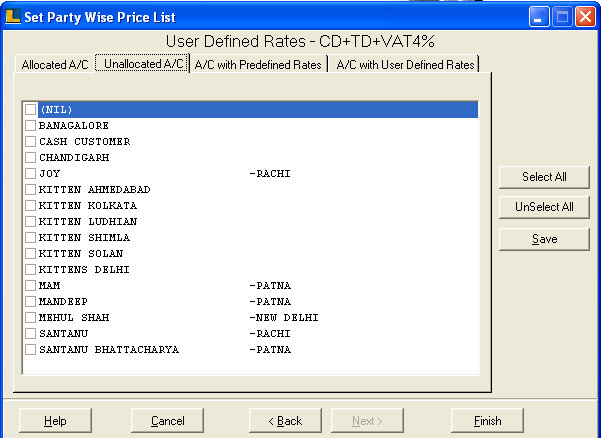
Task: Enable the MANDEEP checkbox
Action: pos(30,302)
